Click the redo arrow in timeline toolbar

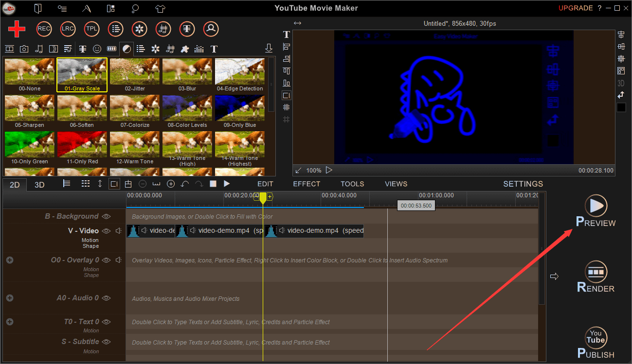tap(199, 184)
